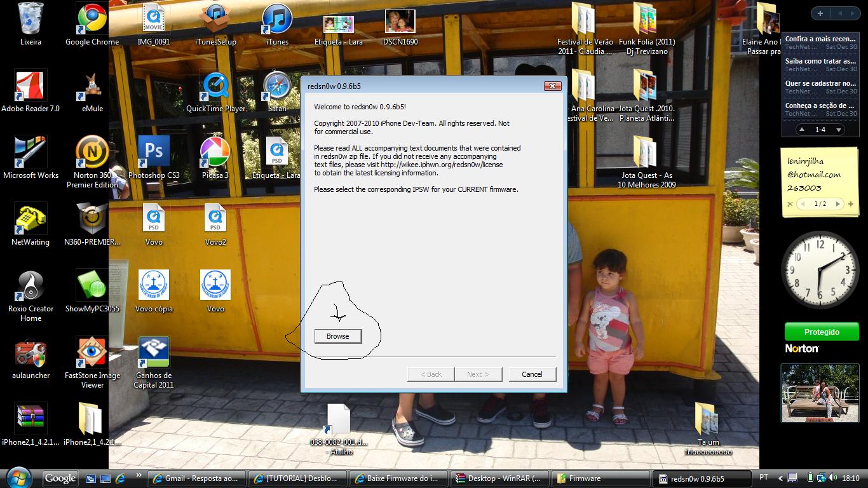Select the Etiqueta - Lara PSD file
This screenshot has height=488, width=868.
[x=277, y=158]
